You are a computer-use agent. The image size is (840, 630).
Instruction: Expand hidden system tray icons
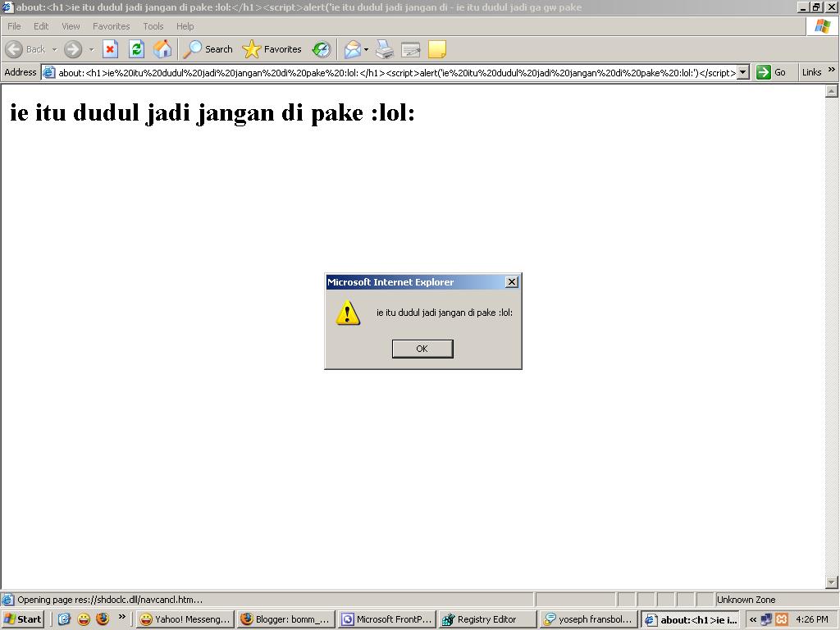tap(753, 619)
